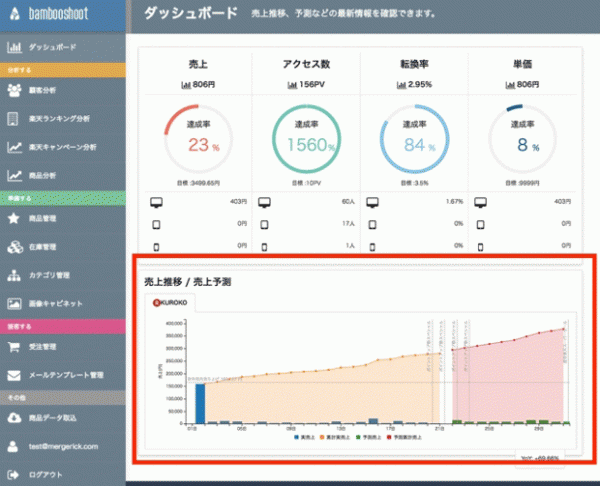Viewport: 600px width, 486px height.
Task: Click the green 準備する section header
Action: (x=63, y=198)
